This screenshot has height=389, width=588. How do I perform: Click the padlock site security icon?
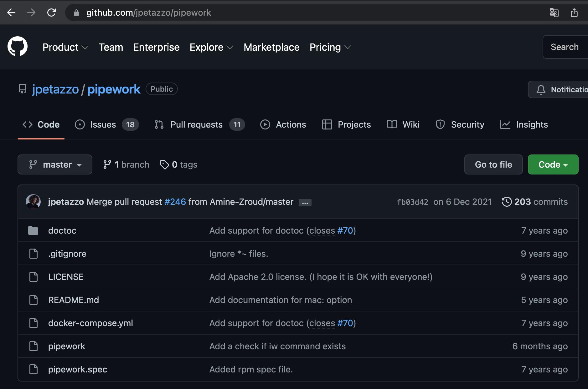[x=76, y=13]
